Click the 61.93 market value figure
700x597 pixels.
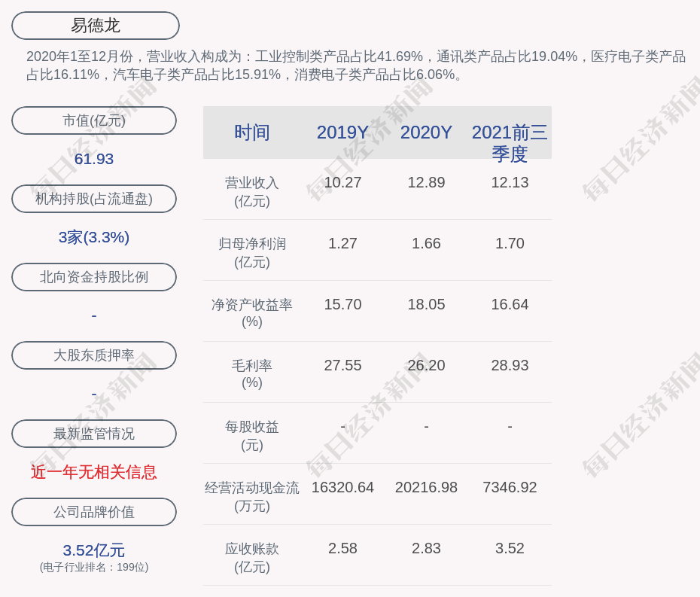tap(94, 159)
